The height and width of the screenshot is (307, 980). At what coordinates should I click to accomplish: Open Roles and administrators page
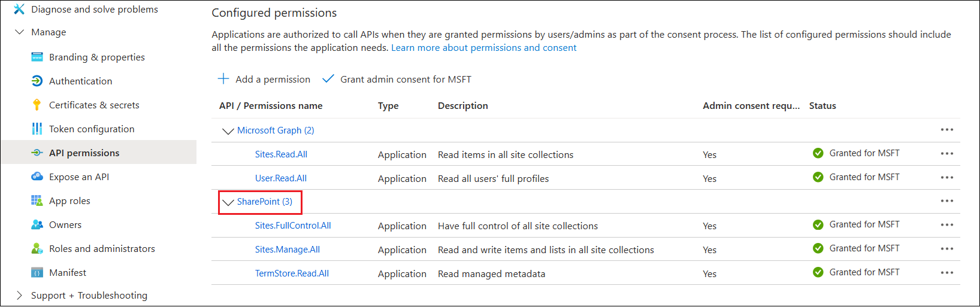pos(102,249)
